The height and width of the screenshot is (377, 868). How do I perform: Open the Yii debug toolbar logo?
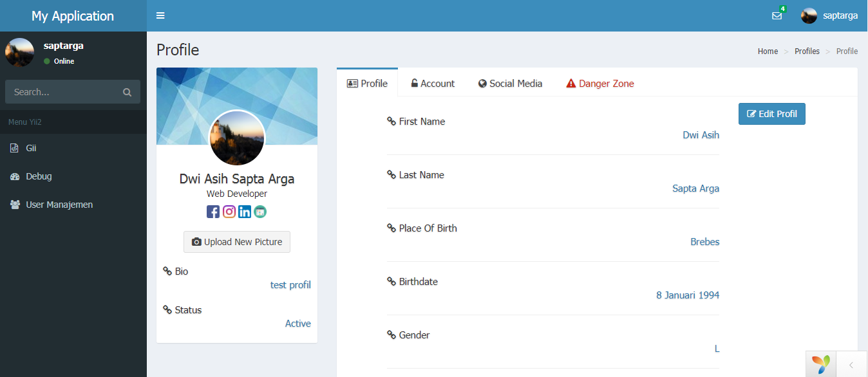pos(821,364)
